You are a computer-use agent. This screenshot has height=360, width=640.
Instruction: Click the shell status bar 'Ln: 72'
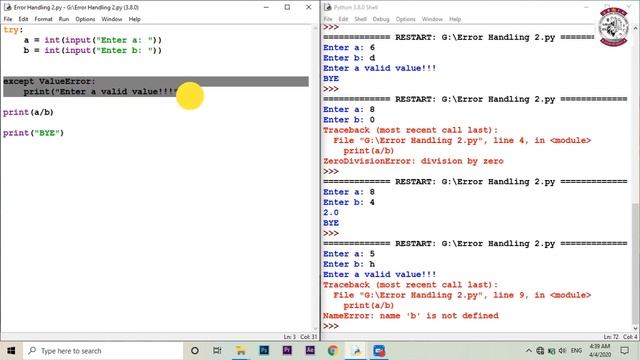point(611,337)
